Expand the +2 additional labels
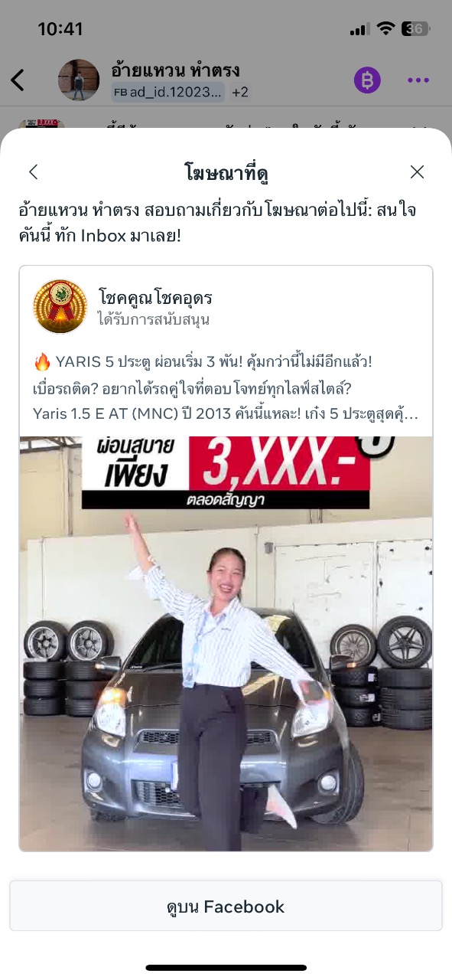This screenshot has width=452, height=980. pos(240,93)
